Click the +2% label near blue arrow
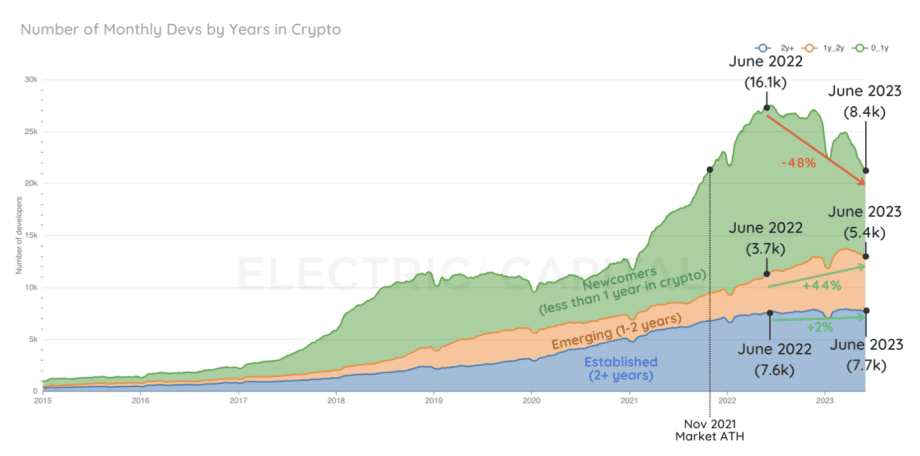Screen dimensions: 920x456 (x=820, y=327)
